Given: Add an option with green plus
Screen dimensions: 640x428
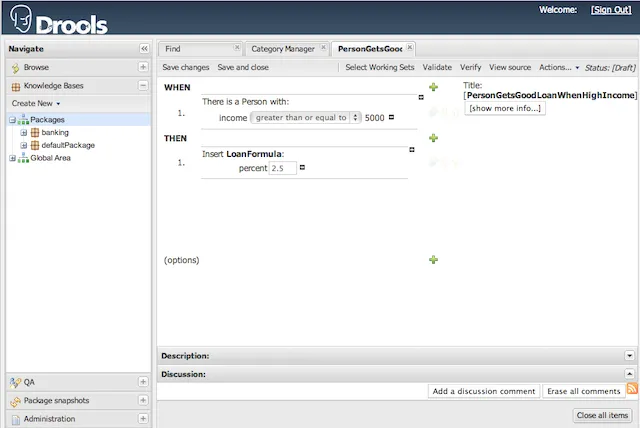Looking at the screenshot, I should [433, 259].
